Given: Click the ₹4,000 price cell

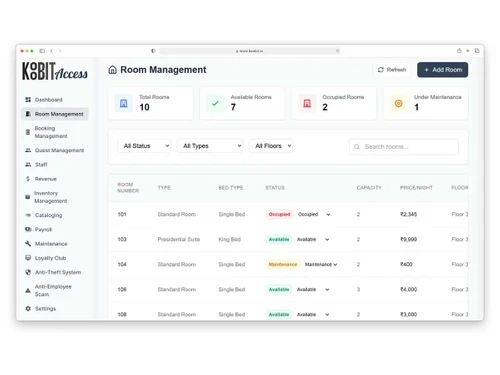Looking at the screenshot, I should tap(409, 289).
